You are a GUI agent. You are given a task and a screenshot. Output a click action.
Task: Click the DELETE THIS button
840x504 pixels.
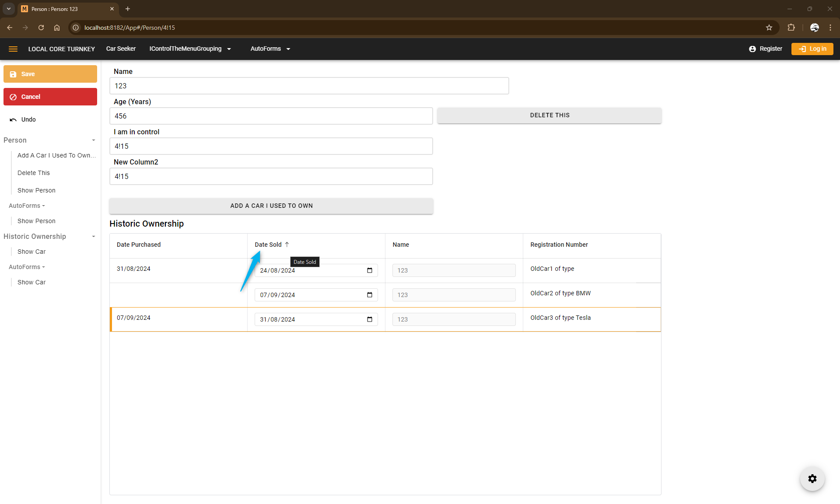click(x=549, y=115)
